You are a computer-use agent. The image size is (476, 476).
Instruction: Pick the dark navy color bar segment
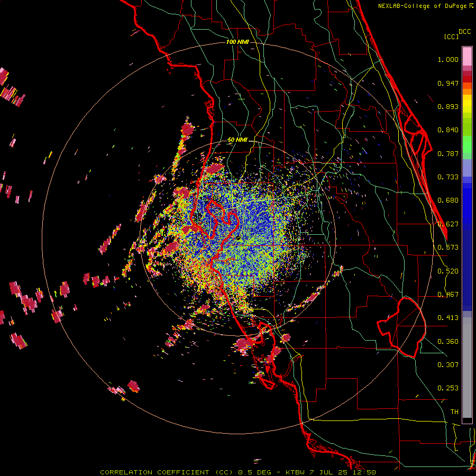click(x=467, y=270)
